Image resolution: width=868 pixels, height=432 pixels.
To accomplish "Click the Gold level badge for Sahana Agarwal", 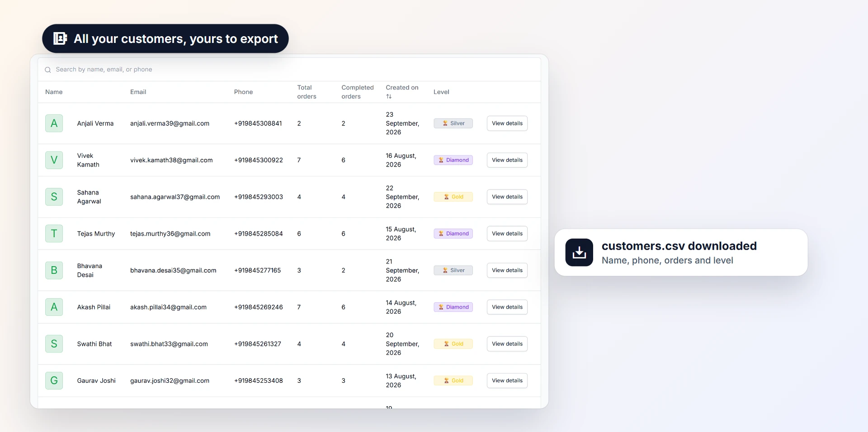I will (x=453, y=197).
